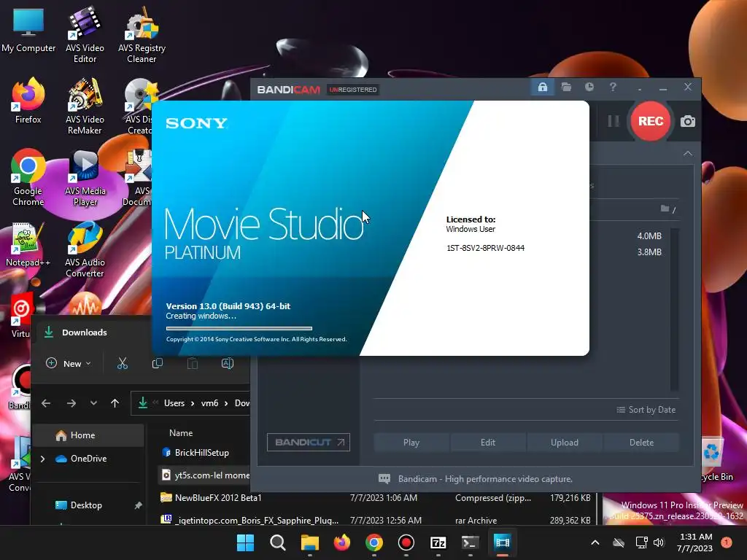
Task: Select Boris_FX_Sapphire rar archive file
Action: click(376, 520)
